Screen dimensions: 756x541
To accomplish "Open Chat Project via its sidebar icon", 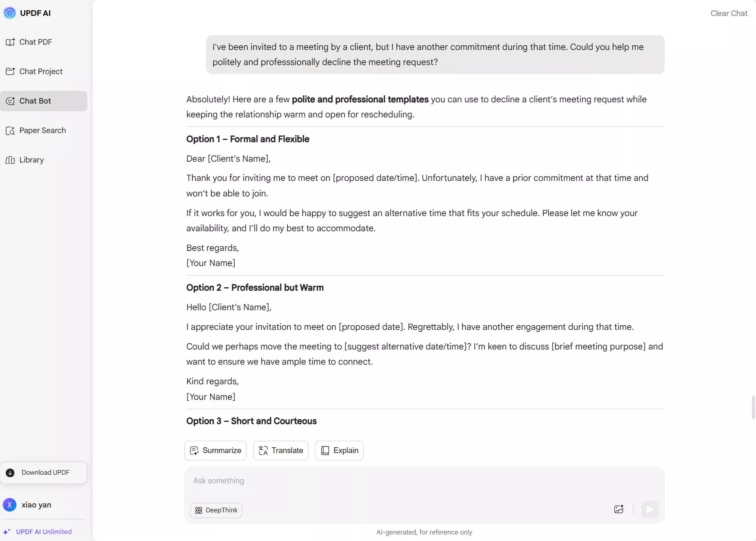I will 11,71.
